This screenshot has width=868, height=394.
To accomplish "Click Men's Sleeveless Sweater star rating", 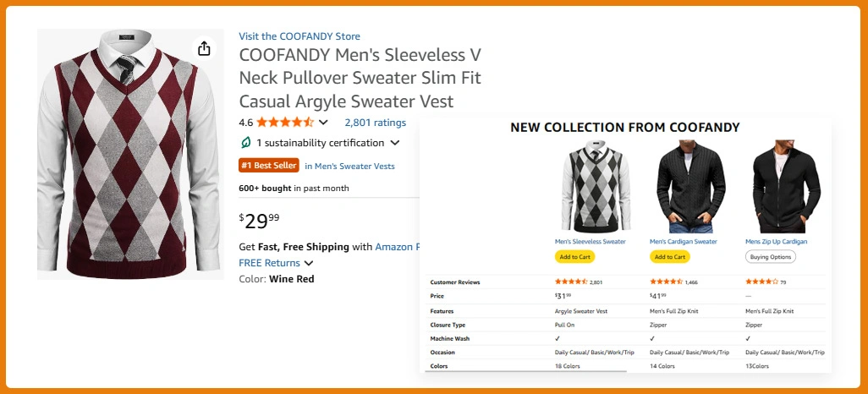I will 571,282.
